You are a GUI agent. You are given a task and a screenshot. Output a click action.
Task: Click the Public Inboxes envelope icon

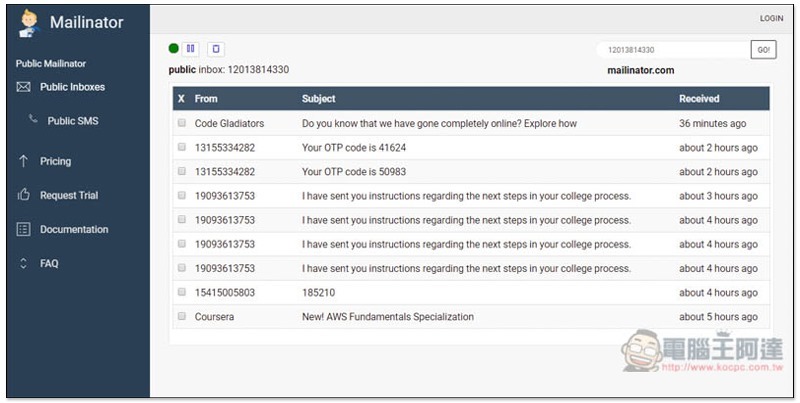[x=24, y=87]
